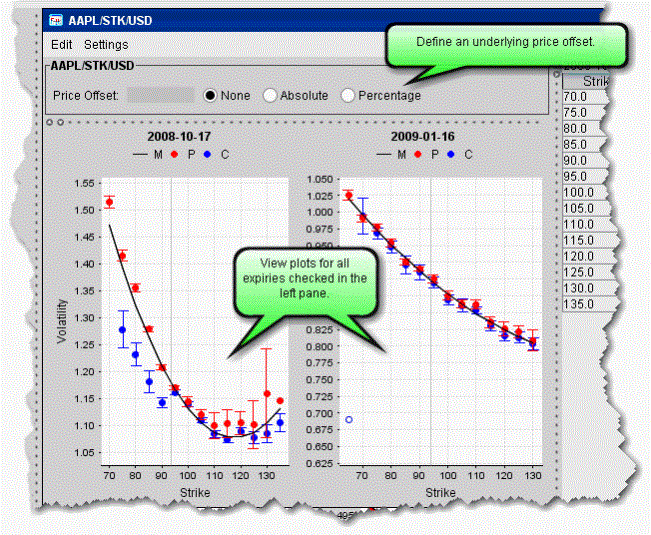
Task: Select the None price offset option
Action: tap(211, 95)
